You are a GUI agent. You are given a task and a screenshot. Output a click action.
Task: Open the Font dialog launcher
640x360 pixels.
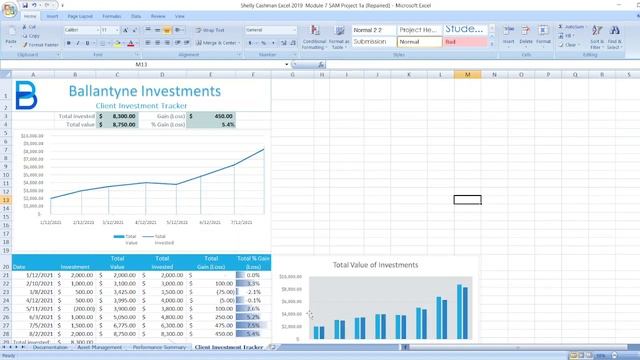coord(137,55)
